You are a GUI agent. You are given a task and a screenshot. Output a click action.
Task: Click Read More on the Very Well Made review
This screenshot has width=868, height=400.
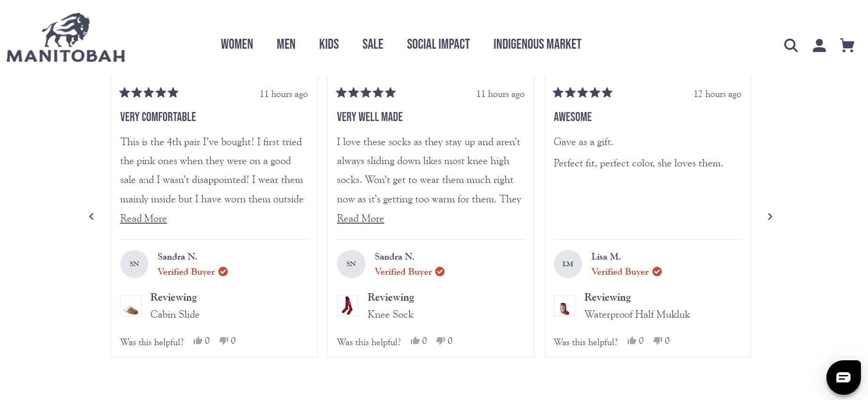pos(360,218)
